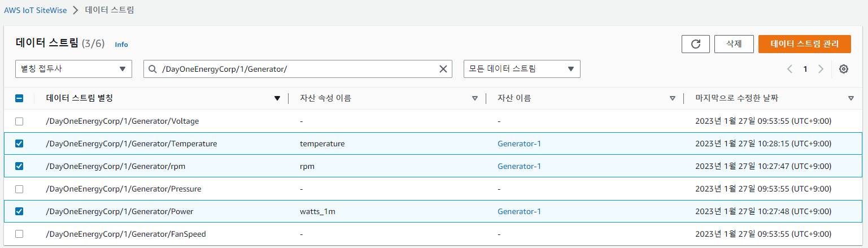
Task: Click the FanSpeed row modified date
Action: [x=763, y=234]
